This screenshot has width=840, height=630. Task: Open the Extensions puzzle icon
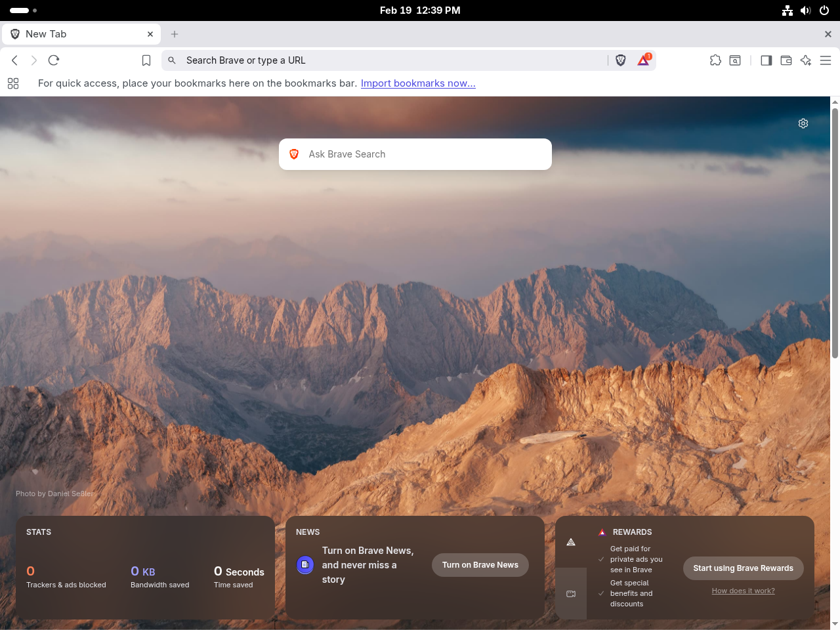[x=715, y=60]
